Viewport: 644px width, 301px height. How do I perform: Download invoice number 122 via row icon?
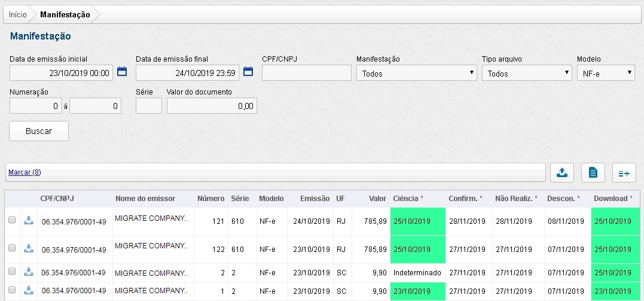pos(28,249)
